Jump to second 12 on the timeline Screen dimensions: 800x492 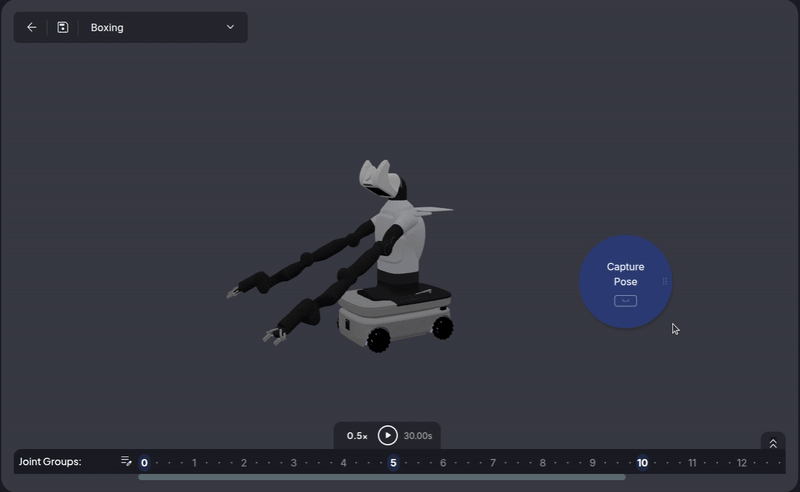pos(742,463)
